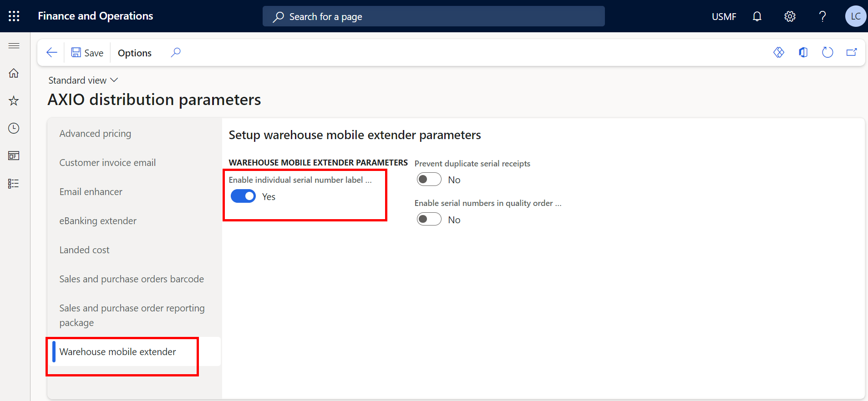Click the notifications bell icon
This screenshot has width=868, height=401.
click(x=757, y=16)
